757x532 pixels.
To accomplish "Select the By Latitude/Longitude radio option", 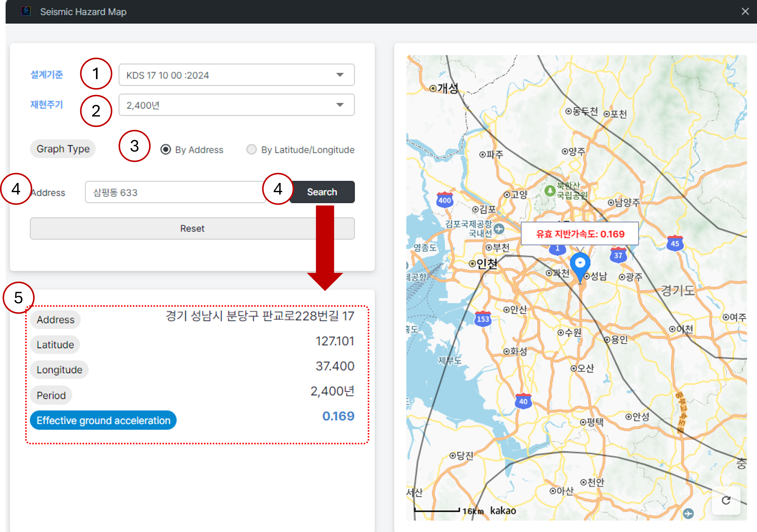I will [252, 150].
